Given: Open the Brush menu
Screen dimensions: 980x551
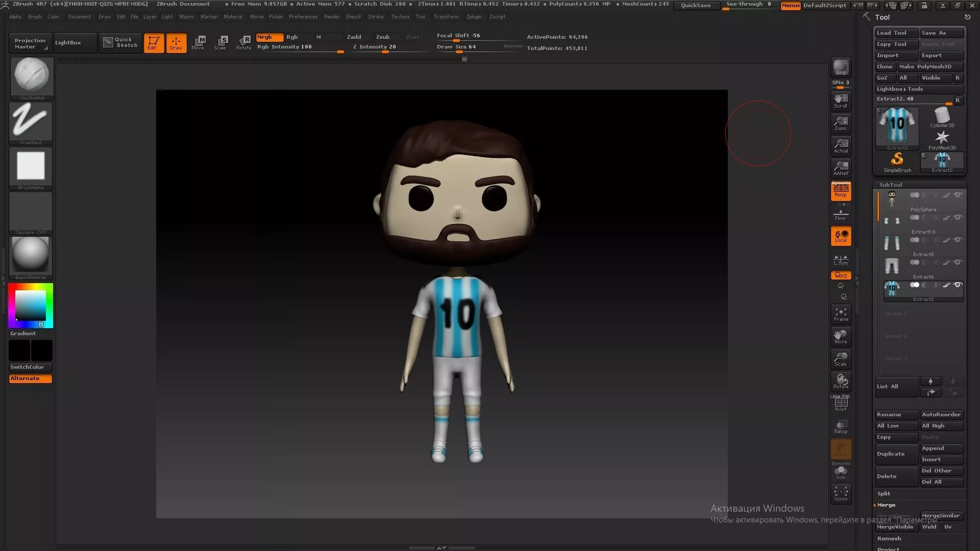Looking at the screenshot, I should (35, 17).
